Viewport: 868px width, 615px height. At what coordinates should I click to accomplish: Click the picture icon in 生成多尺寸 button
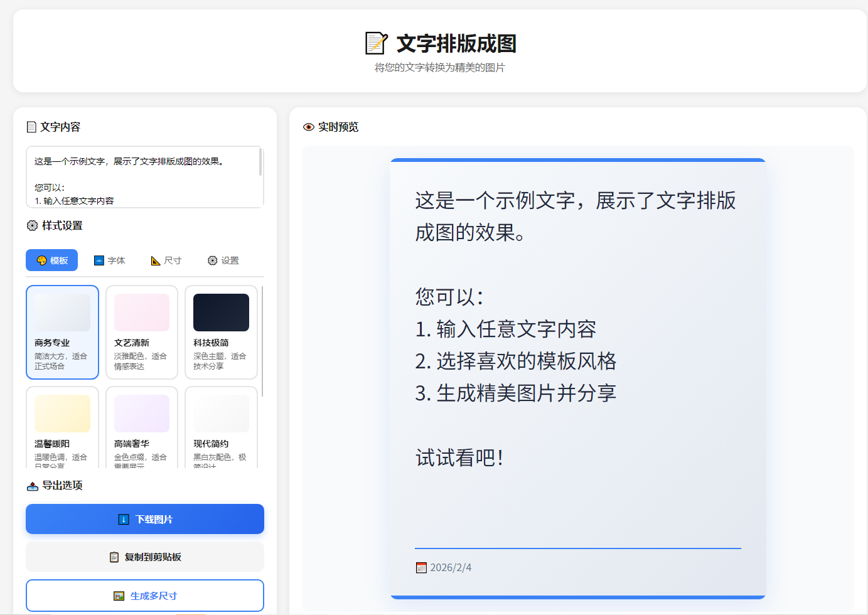[x=119, y=596]
